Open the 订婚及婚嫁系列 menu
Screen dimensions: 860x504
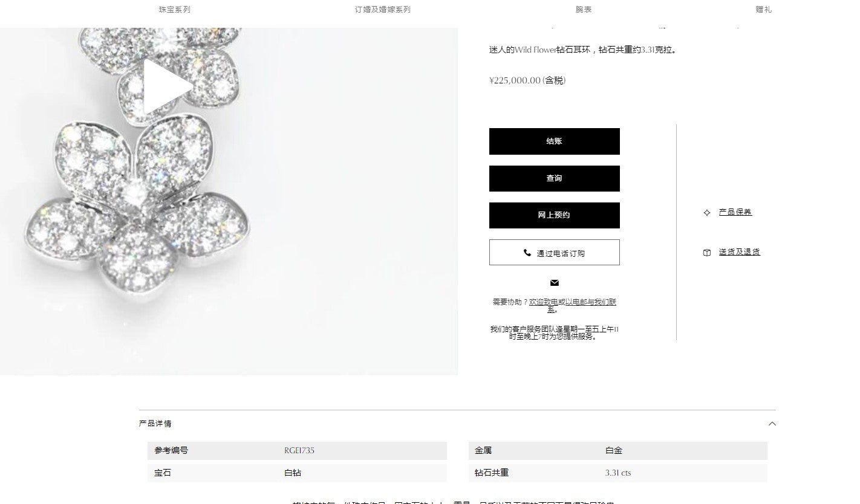pos(383,10)
